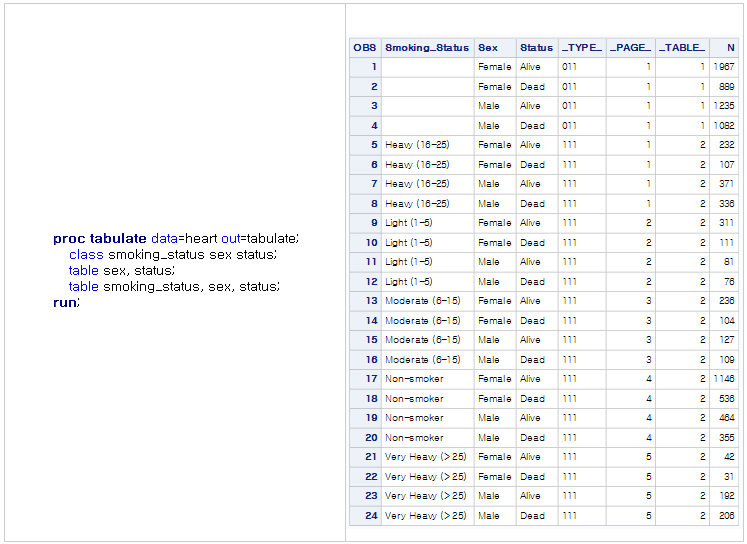Select the Status column header
This screenshot has width=747, height=544.
pyautogui.click(x=537, y=48)
